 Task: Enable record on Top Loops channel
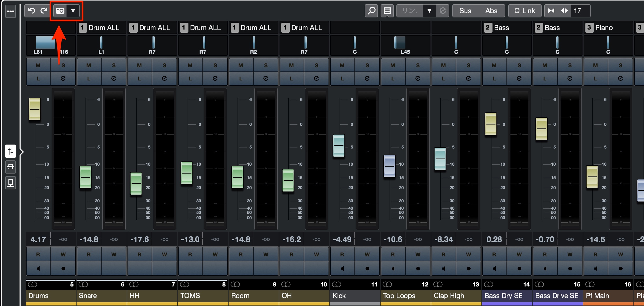[418, 269]
